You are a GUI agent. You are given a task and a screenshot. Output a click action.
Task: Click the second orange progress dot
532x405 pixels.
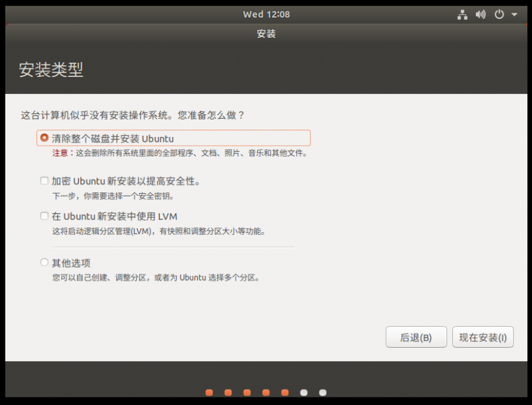228,392
